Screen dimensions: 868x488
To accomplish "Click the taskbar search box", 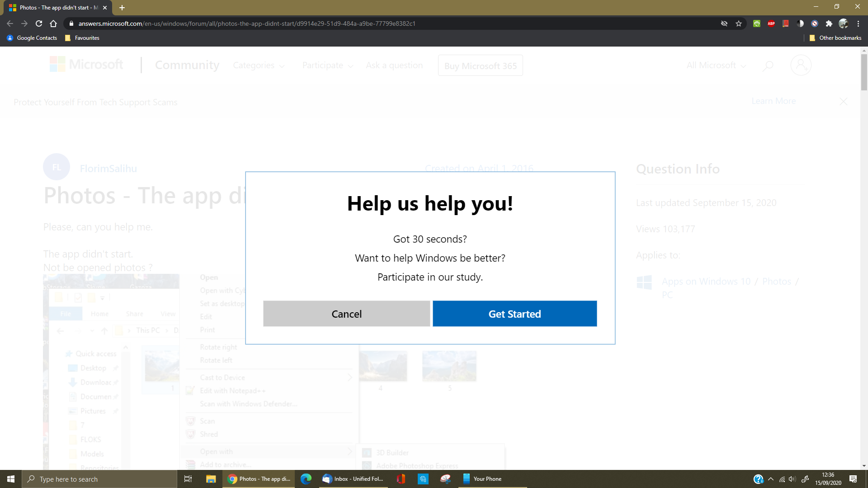I will pyautogui.click(x=99, y=479).
